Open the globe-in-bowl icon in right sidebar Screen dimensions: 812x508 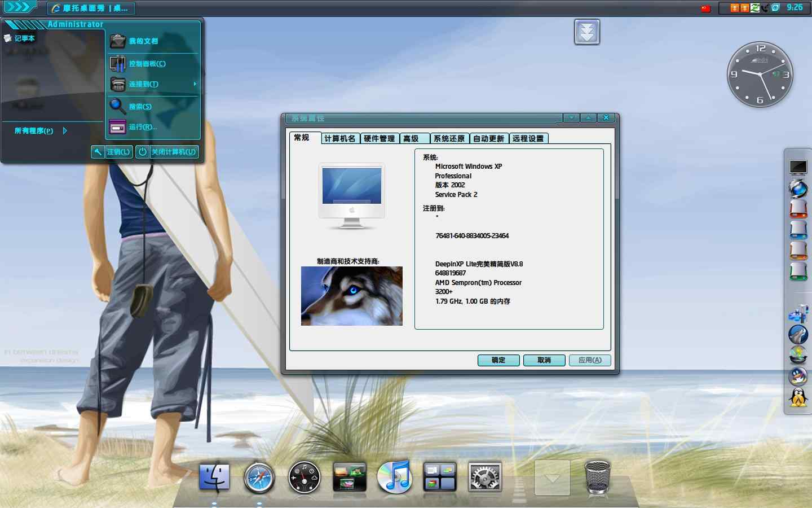pos(798,355)
